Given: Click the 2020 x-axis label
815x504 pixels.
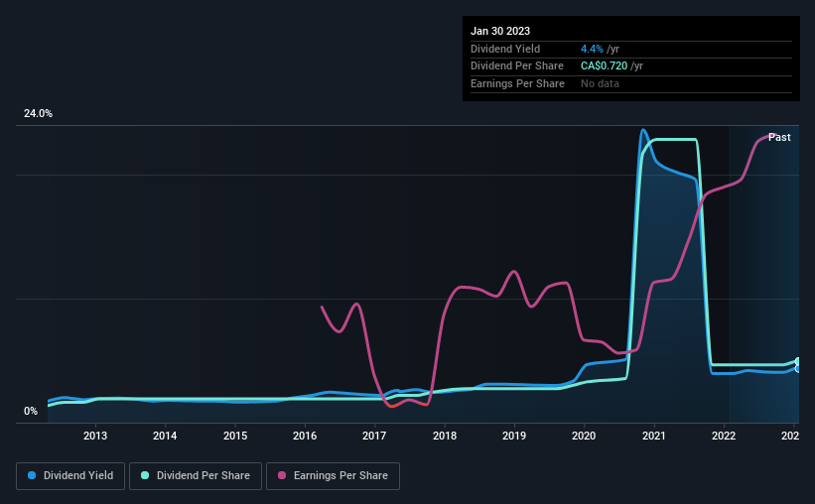Looking at the screenshot, I should [584, 436].
